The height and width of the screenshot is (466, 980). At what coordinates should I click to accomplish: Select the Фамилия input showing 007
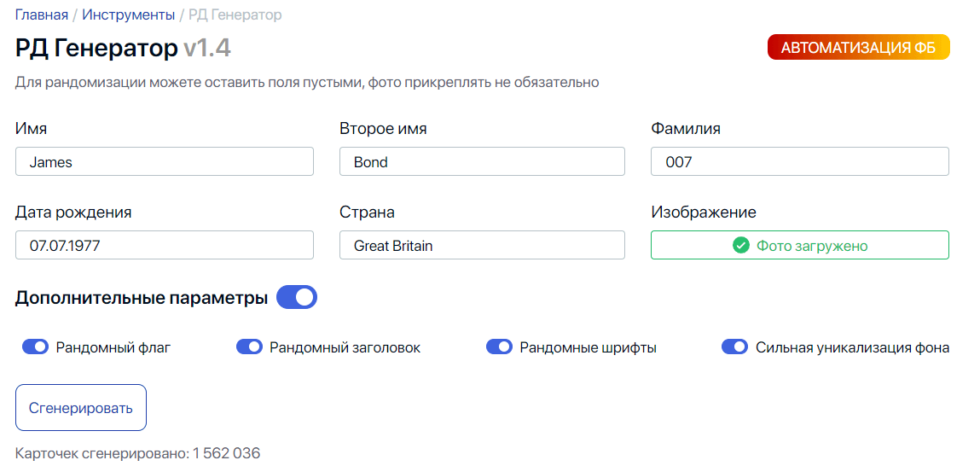coord(800,161)
